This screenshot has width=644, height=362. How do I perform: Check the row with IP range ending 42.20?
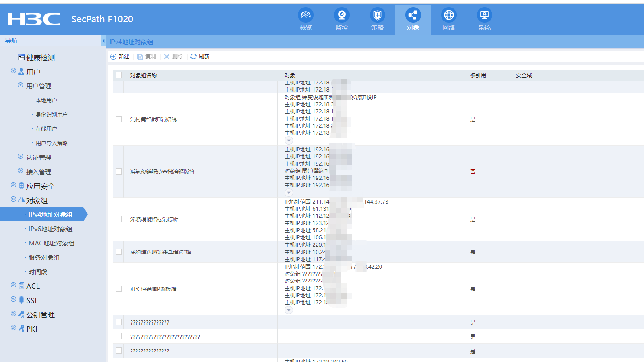tap(119, 289)
